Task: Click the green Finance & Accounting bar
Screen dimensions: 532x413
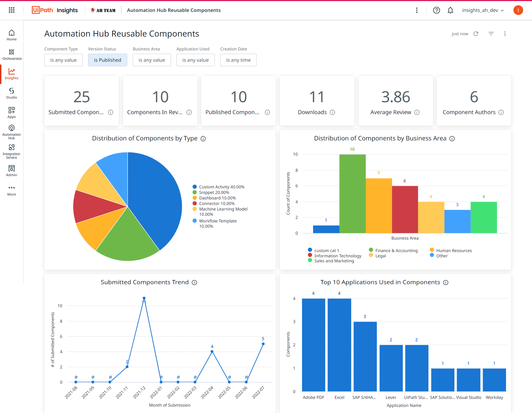Action: coord(352,194)
